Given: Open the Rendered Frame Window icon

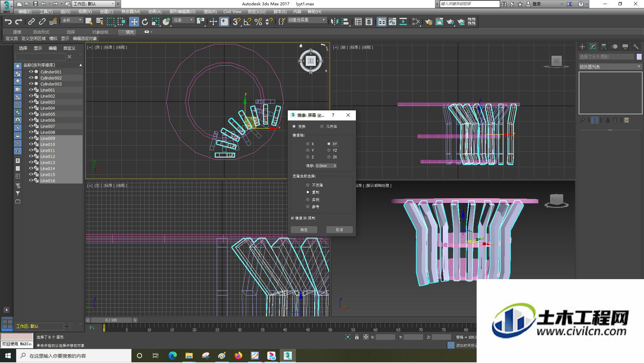Looking at the screenshot, I should (439, 22).
